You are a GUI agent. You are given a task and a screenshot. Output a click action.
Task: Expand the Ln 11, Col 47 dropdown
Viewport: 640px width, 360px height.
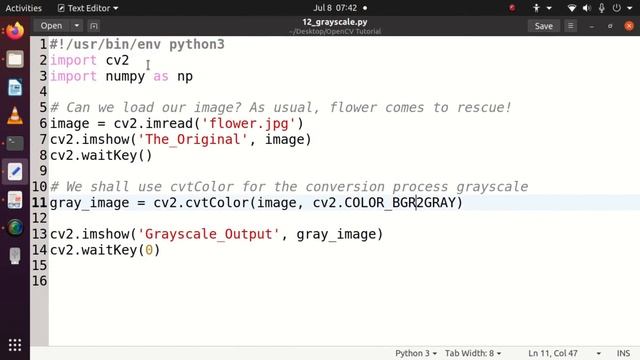click(x=598, y=353)
